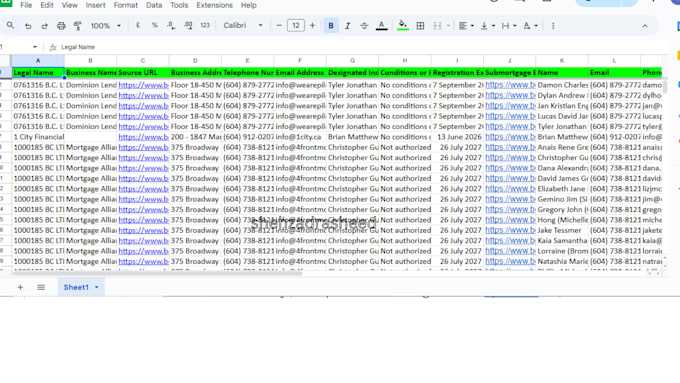
Task: Activate the paint format tool
Action: tap(78, 26)
